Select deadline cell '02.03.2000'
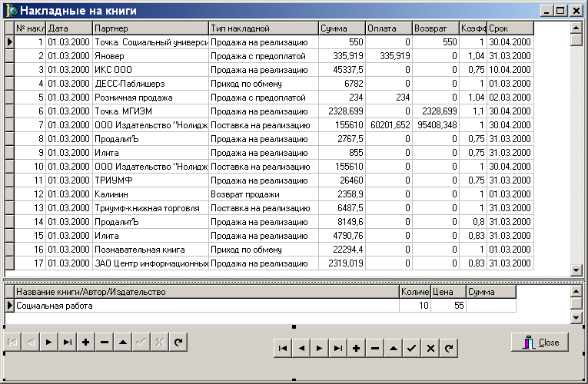 pyautogui.click(x=510, y=98)
